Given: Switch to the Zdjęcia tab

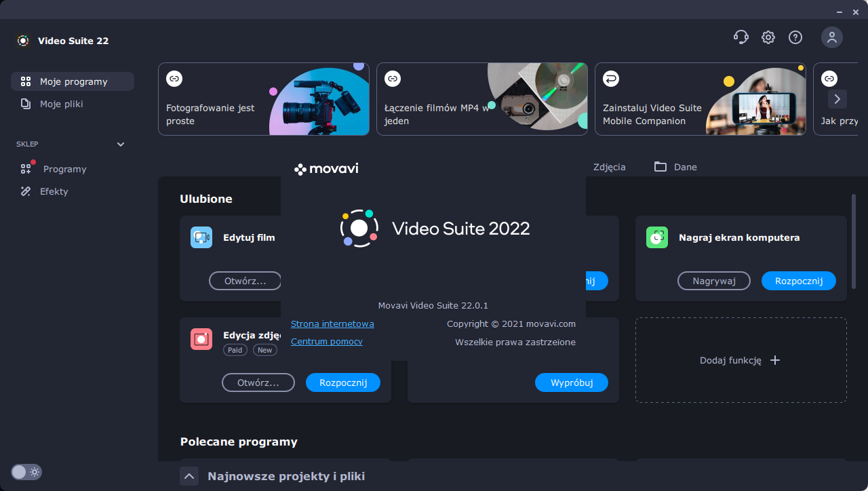Looking at the screenshot, I should point(609,167).
